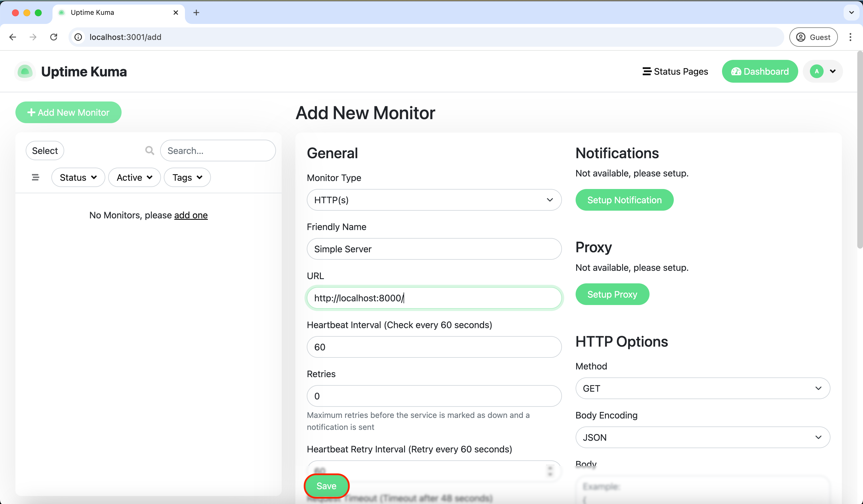Open the Status filter dropdown

tap(78, 177)
